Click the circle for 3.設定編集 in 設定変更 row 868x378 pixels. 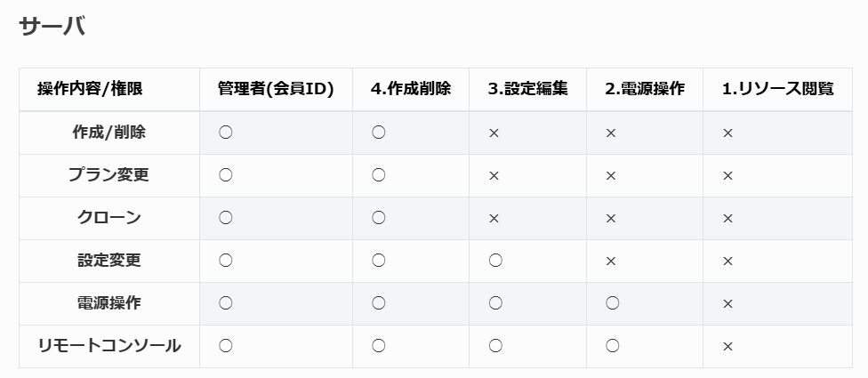(x=495, y=261)
